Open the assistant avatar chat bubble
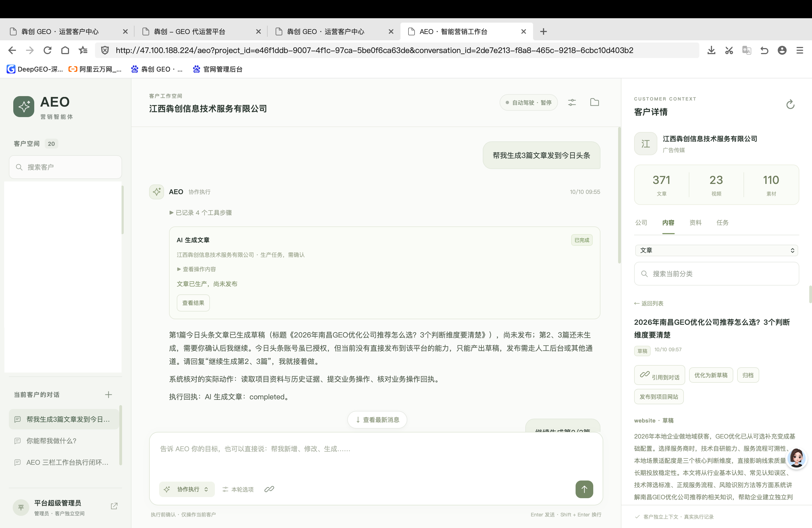812x528 pixels. tap(797, 458)
